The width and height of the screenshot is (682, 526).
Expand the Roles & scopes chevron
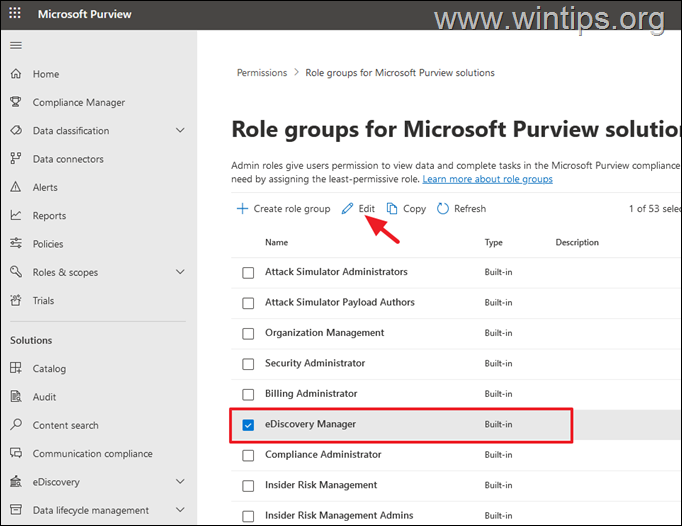[180, 272]
